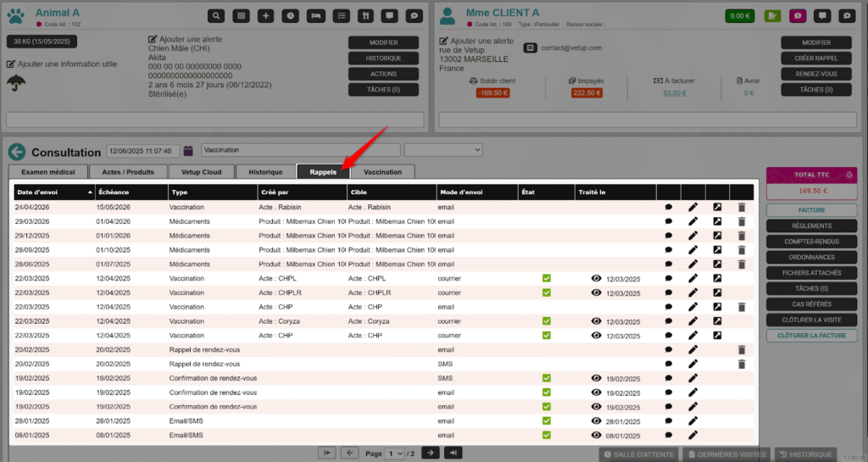Viewport: 868px width, 462px height.
Task: Delete the 20/02/2025 SMS appointment reminder
Action: tap(742, 364)
